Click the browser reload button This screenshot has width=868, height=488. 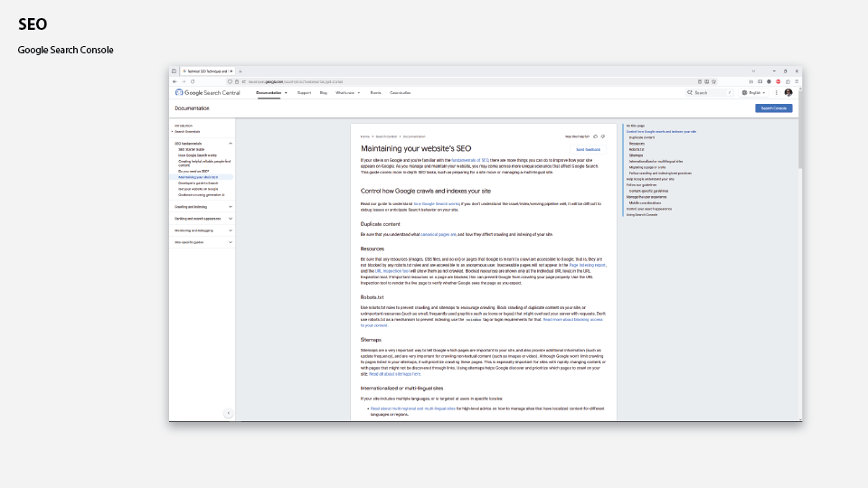point(193,81)
